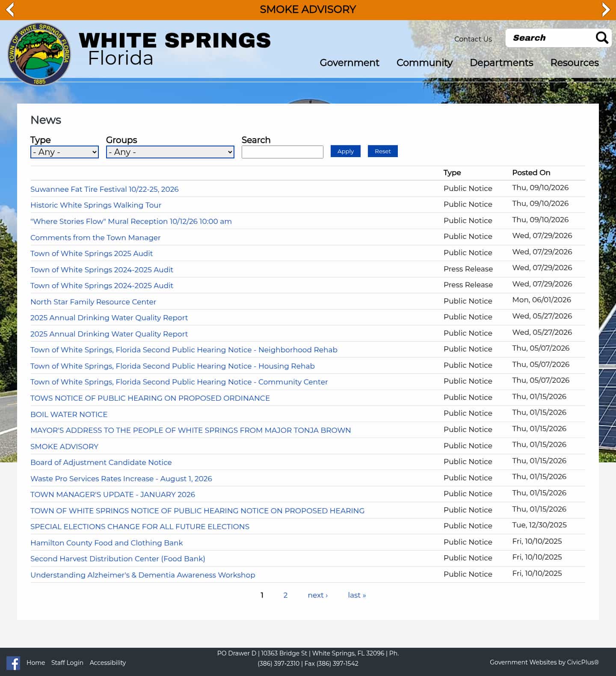This screenshot has height=676, width=616.
Task: Open Waste Pro Services Rates Increase
Action: (x=121, y=479)
